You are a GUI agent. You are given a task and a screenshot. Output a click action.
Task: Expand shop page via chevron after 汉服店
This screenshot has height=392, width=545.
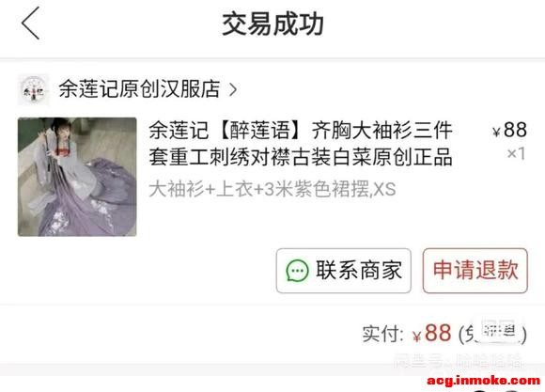pos(233,89)
